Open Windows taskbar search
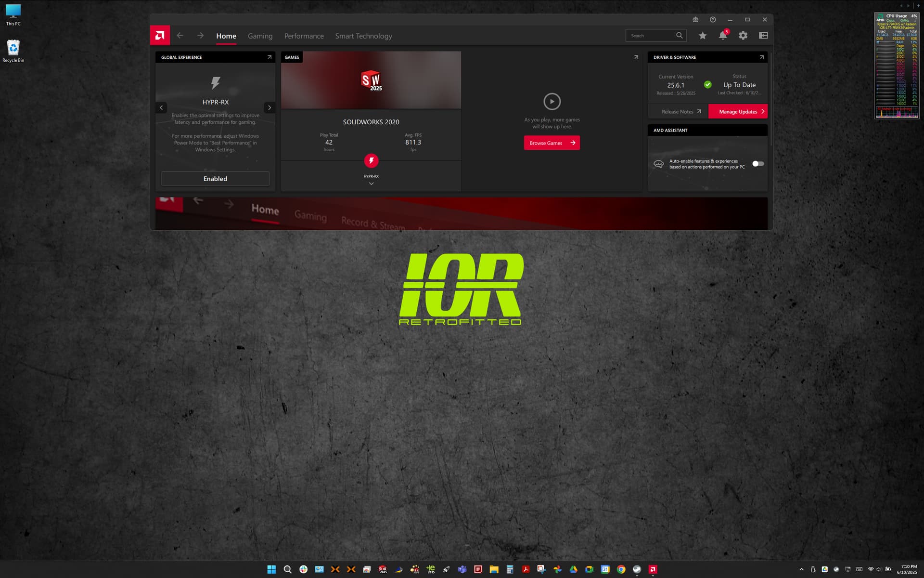The height and width of the screenshot is (578, 924). click(x=287, y=569)
